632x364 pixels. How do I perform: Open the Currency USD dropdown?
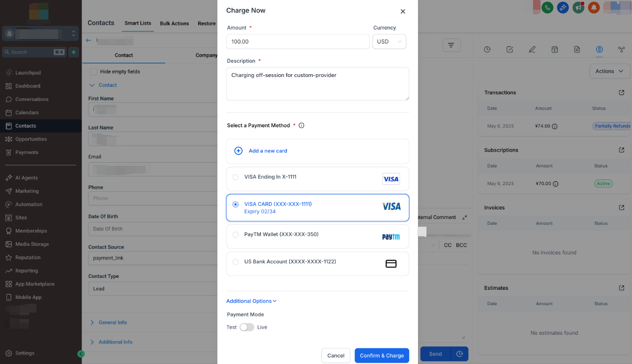click(389, 42)
